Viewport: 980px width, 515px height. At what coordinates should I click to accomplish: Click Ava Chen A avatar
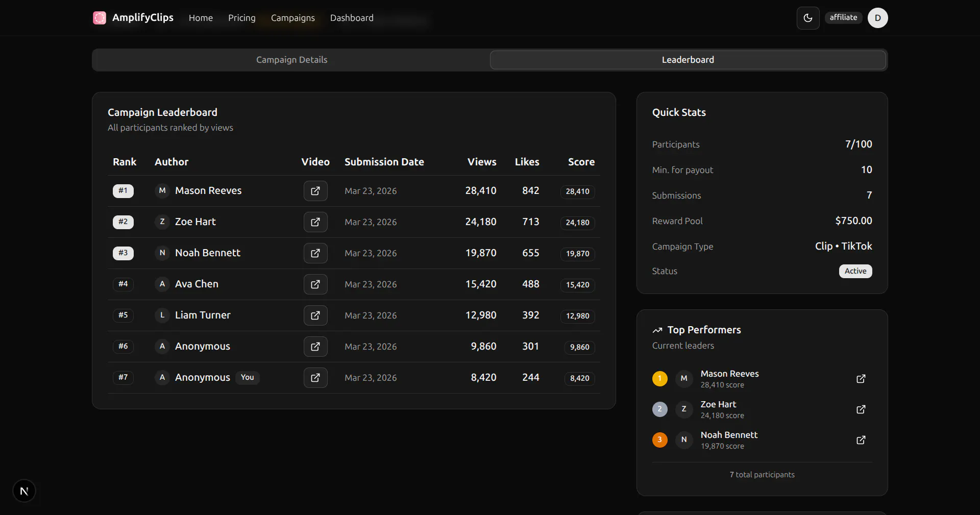[162, 284]
